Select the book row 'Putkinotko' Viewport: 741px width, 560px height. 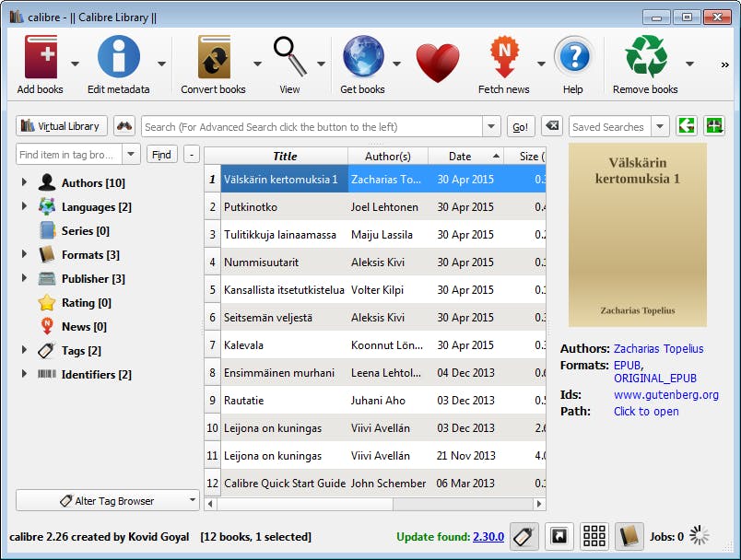pos(376,207)
